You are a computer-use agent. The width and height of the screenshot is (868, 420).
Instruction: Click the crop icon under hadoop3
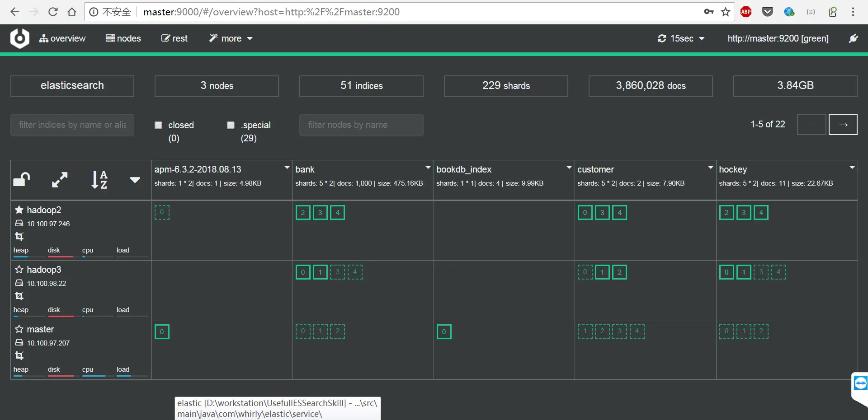pyautogui.click(x=19, y=296)
